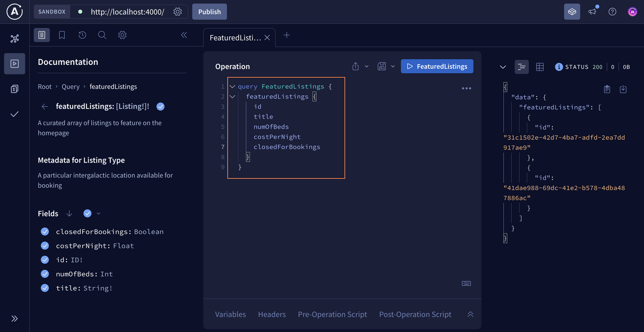Select the Bookmarks panel icon
Viewport: 644px width, 332px height.
[x=62, y=34]
